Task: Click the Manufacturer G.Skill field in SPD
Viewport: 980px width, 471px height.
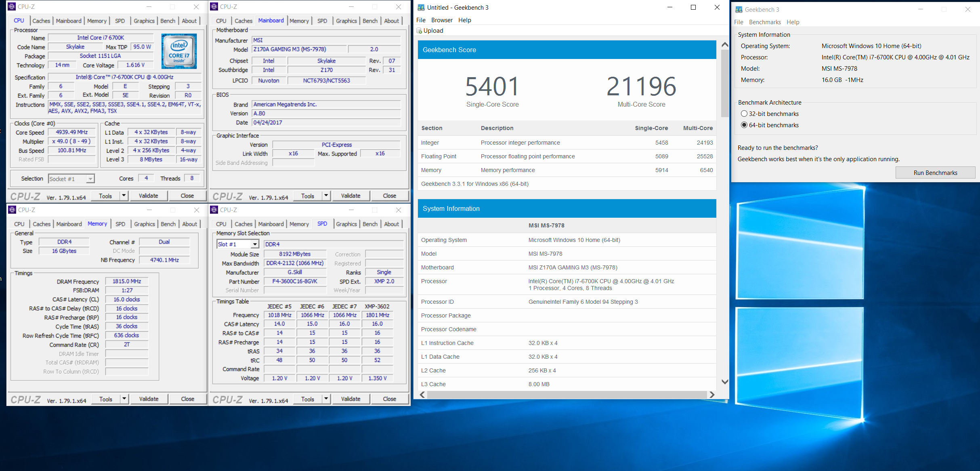Action: tap(295, 272)
